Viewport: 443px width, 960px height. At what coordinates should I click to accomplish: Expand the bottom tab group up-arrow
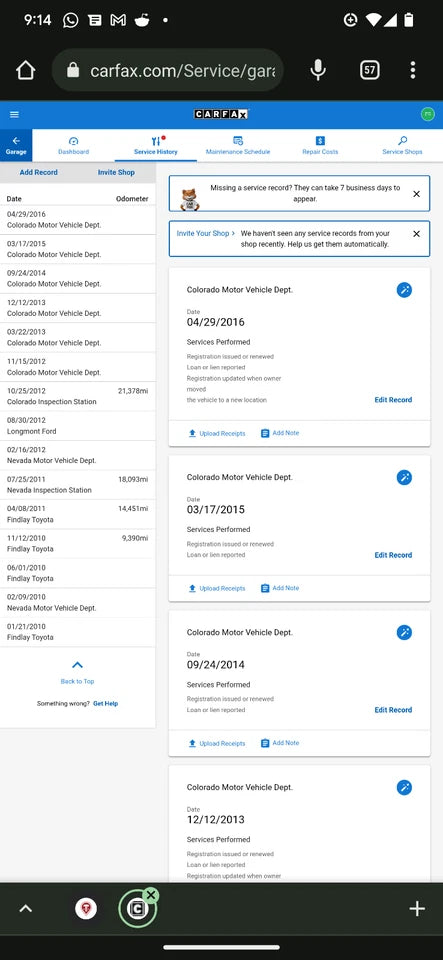(x=25, y=909)
